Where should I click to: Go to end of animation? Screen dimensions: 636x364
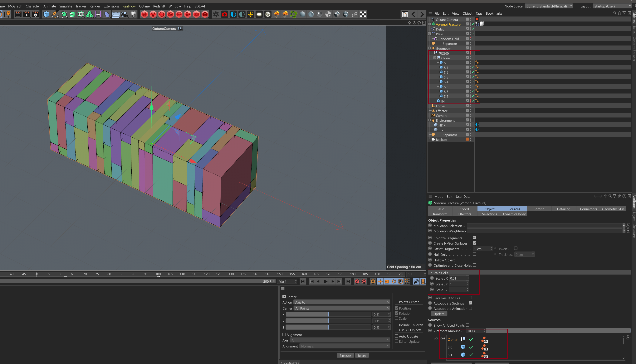(x=348, y=281)
